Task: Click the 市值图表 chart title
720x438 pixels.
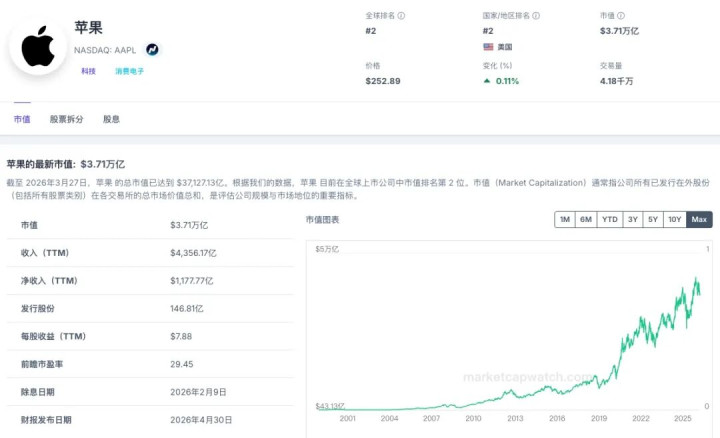Action: (x=322, y=220)
